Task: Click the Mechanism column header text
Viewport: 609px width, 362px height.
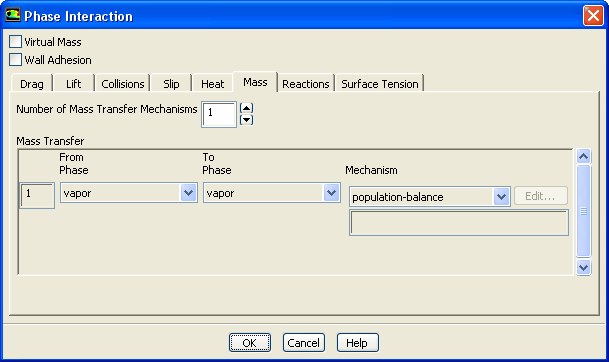Action: (x=371, y=170)
